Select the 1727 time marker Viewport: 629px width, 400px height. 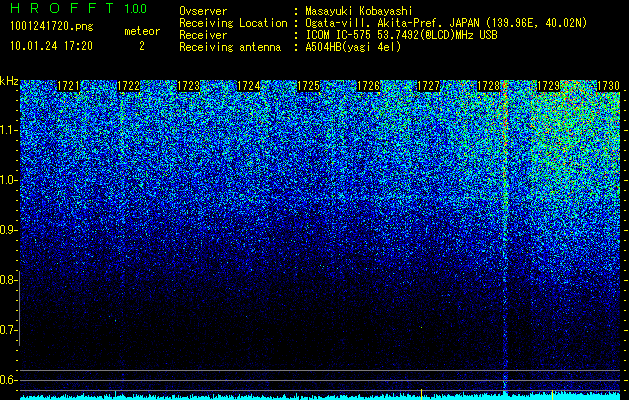point(428,86)
